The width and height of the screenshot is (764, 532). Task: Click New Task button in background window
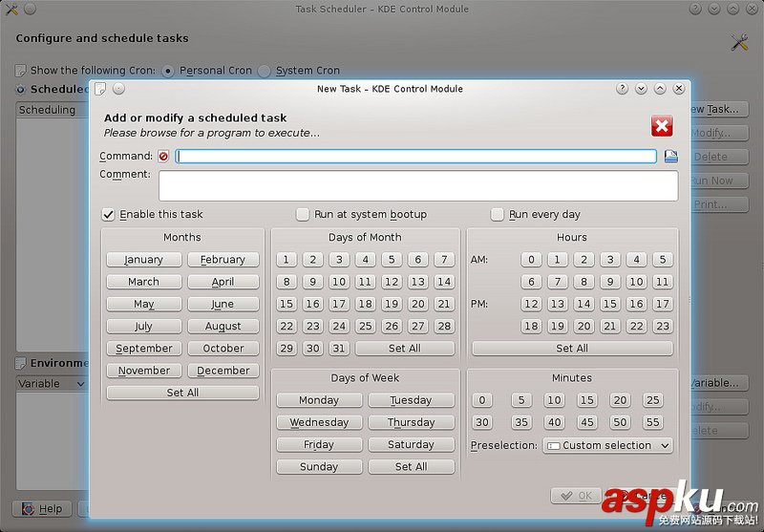pyautogui.click(x=719, y=109)
